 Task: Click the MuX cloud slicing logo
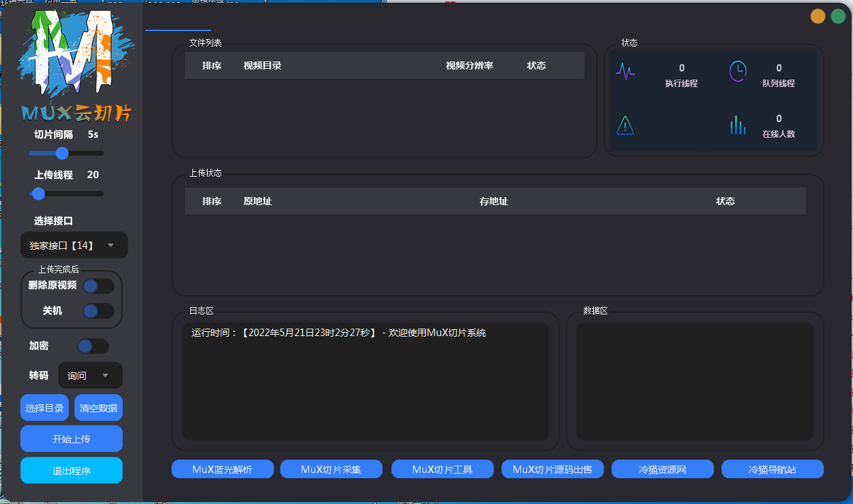[x=76, y=67]
